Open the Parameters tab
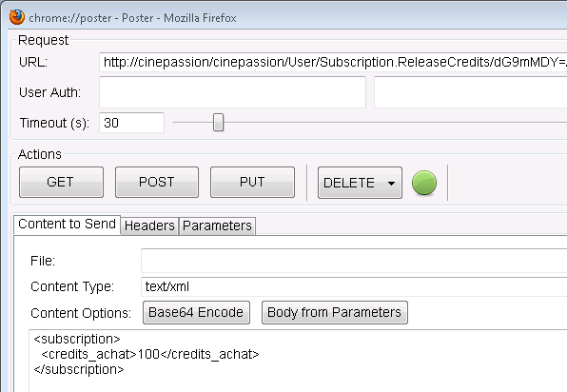 (x=217, y=225)
